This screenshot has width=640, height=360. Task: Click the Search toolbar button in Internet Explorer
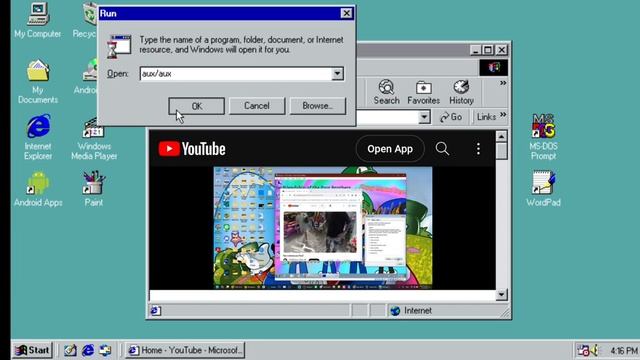coord(386,92)
